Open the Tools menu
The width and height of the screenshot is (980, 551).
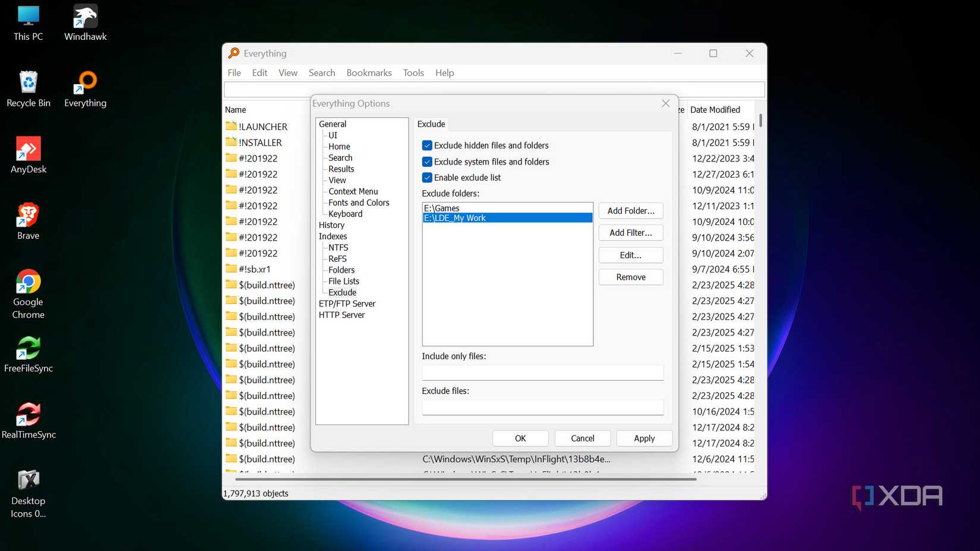pyautogui.click(x=413, y=72)
